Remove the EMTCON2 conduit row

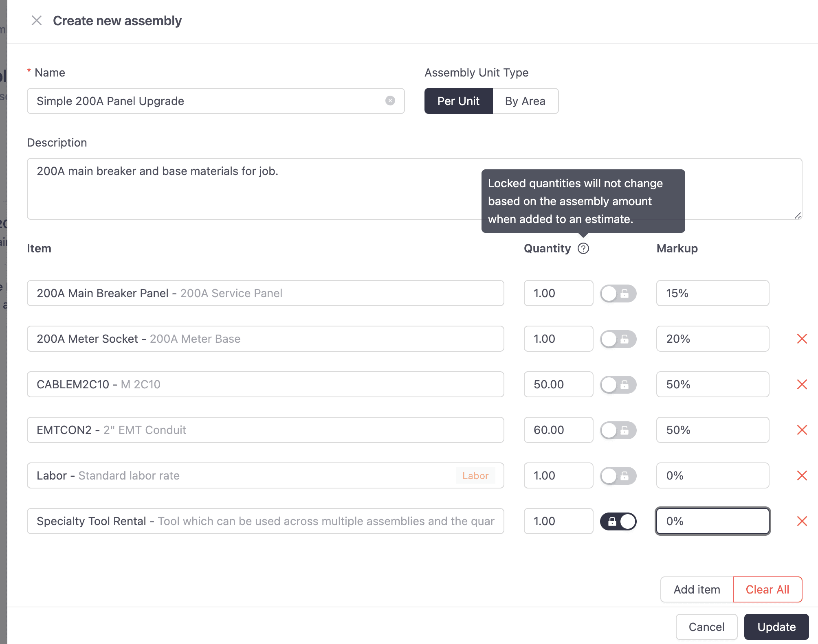tap(802, 430)
